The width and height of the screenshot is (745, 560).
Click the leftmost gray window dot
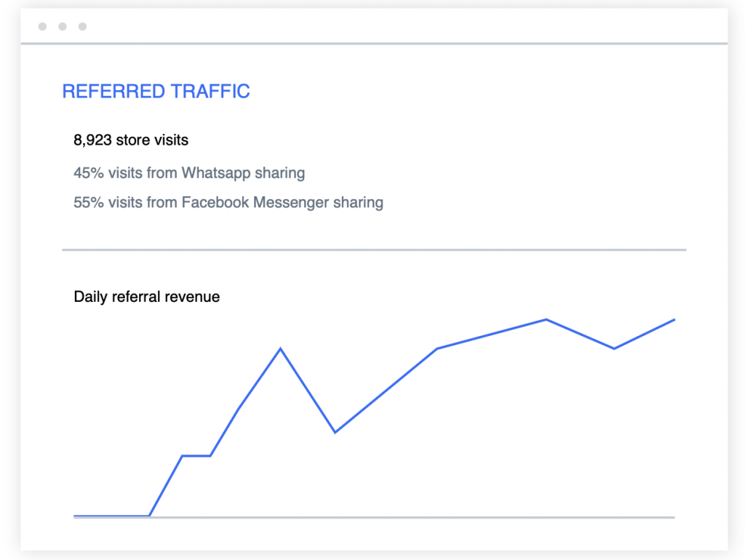(x=42, y=27)
